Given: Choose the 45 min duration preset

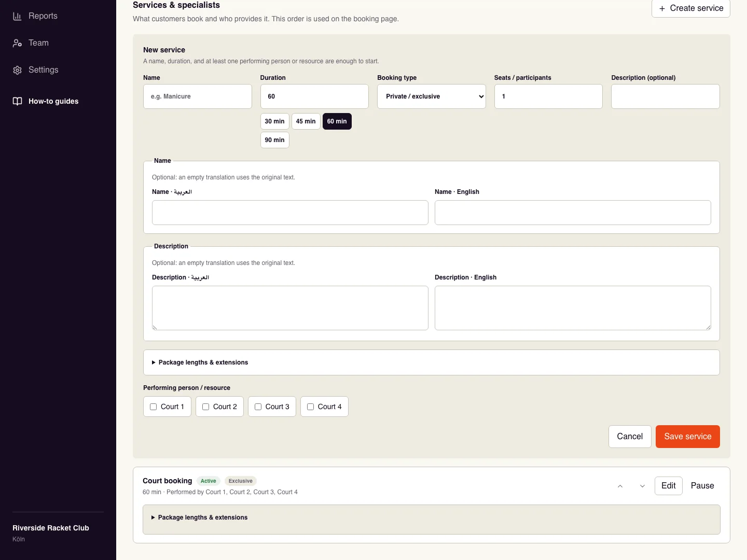Looking at the screenshot, I should click(x=306, y=121).
